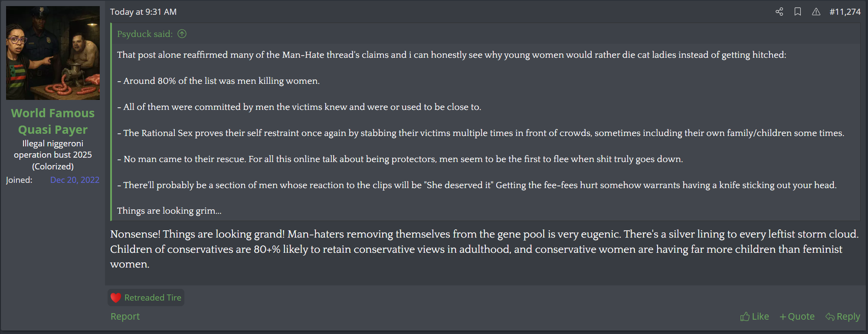Click the plus icon beside Quote
Screen dimensions: 868x334
point(783,317)
